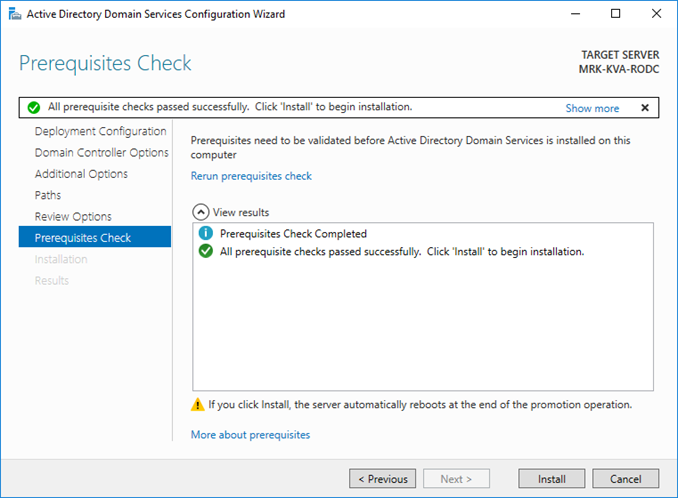Click the reboot warning message text
The height and width of the screenshot is (498, 678).
420,405
